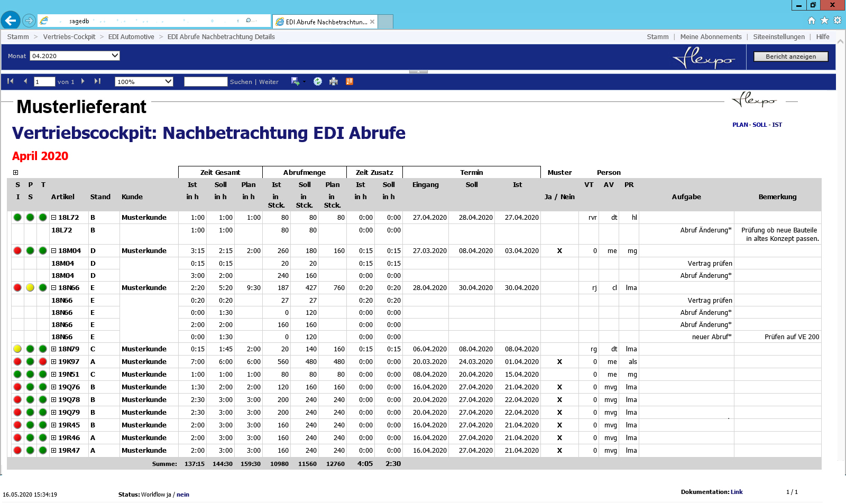Expand the 19Q76 row

click(53, 387)
